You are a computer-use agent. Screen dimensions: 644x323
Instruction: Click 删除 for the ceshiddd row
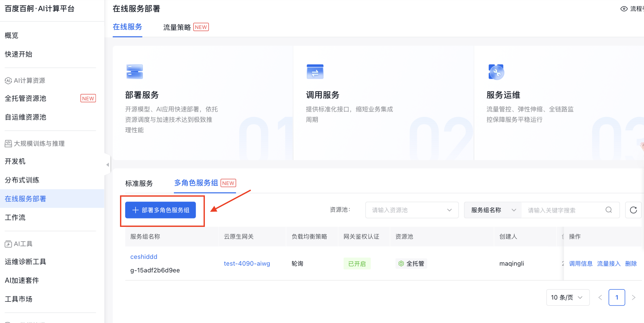pos(631,264)
